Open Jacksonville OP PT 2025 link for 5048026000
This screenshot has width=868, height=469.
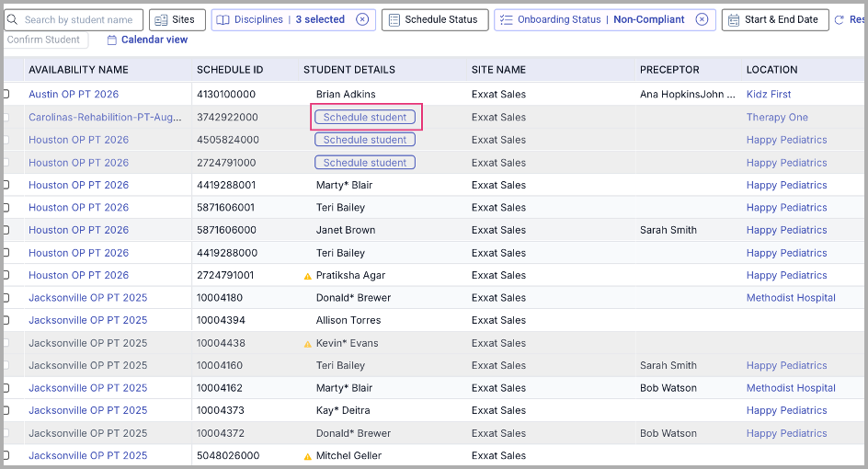(88, 456)
